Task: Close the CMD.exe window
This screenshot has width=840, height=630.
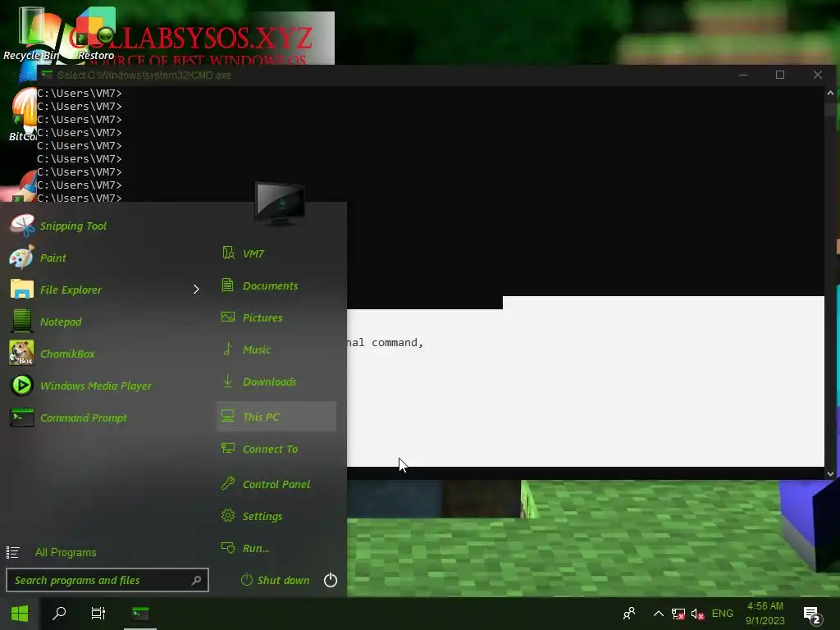Action: point(818,75)
